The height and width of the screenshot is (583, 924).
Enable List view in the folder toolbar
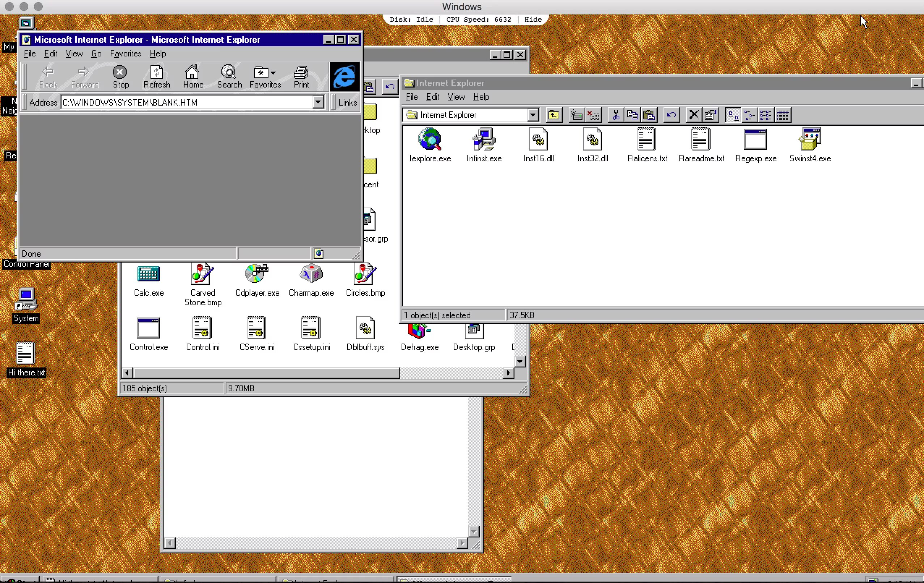point(766,115)
